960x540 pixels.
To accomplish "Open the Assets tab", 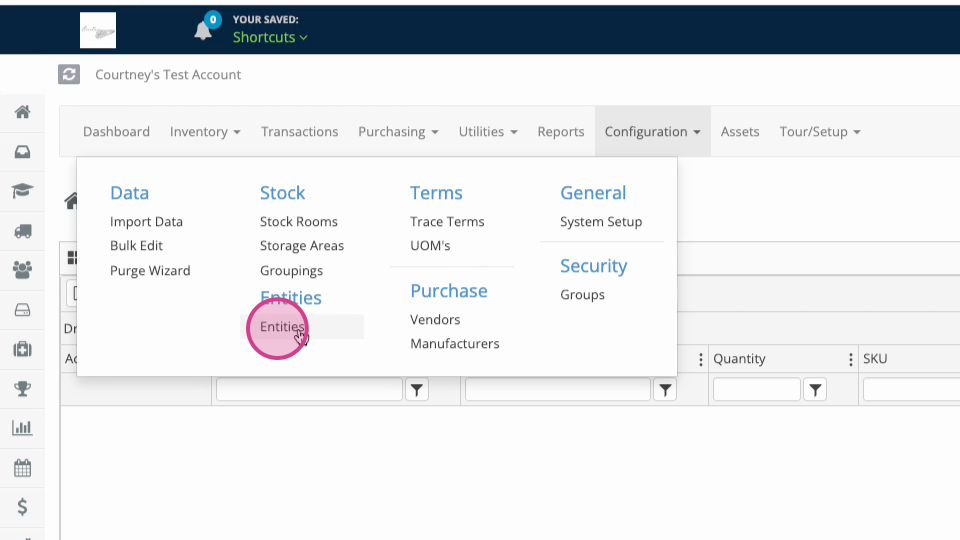I will click(740, 132).
